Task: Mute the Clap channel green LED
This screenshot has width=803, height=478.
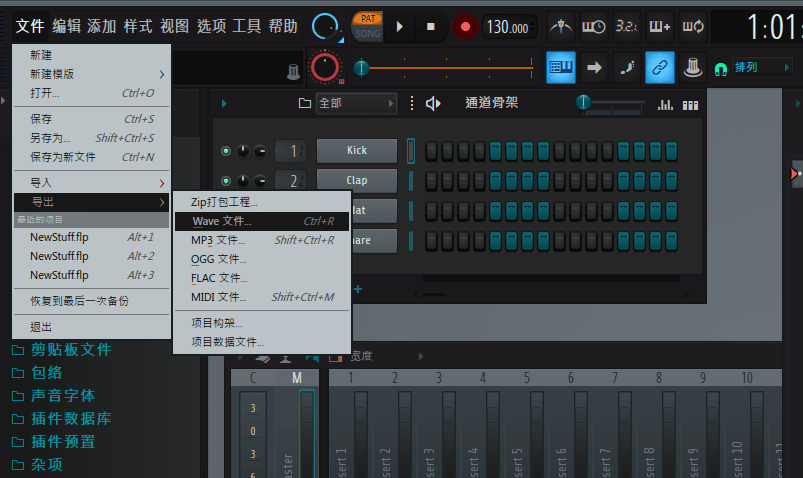Action: tap(226, 181)
